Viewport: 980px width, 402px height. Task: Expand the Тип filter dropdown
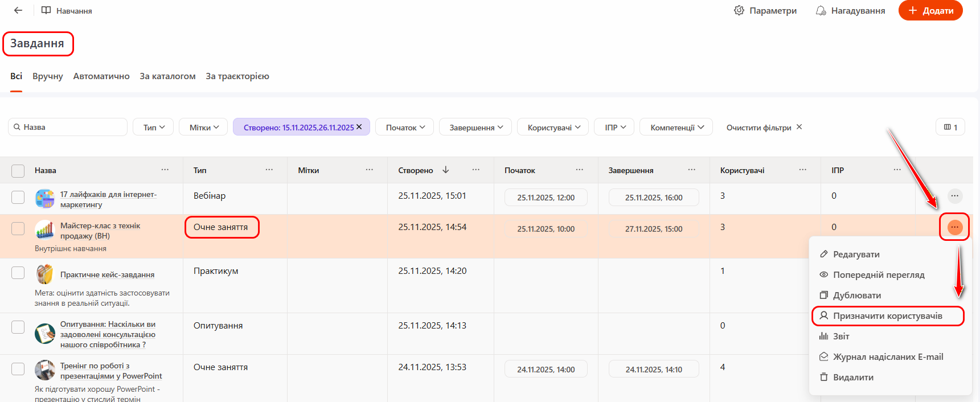tap(153, 127)
